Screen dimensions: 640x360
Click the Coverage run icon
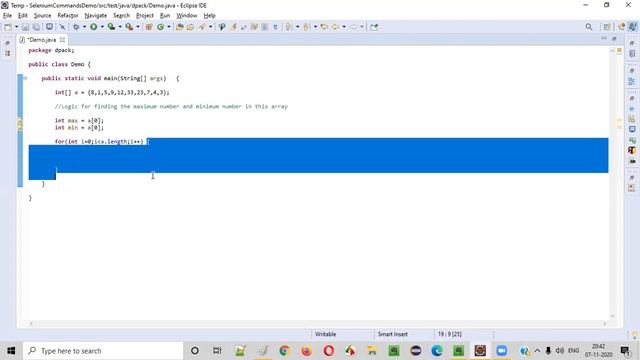click(x=111, y=27)
